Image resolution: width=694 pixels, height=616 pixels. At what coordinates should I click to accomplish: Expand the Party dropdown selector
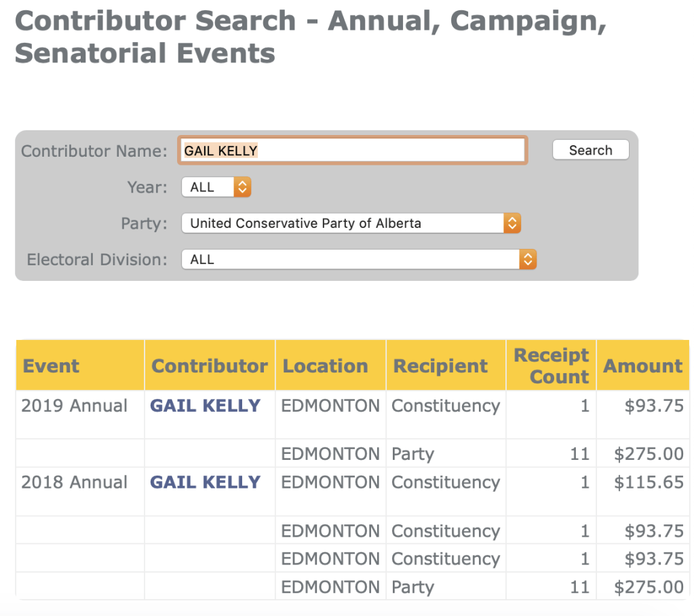351,223
